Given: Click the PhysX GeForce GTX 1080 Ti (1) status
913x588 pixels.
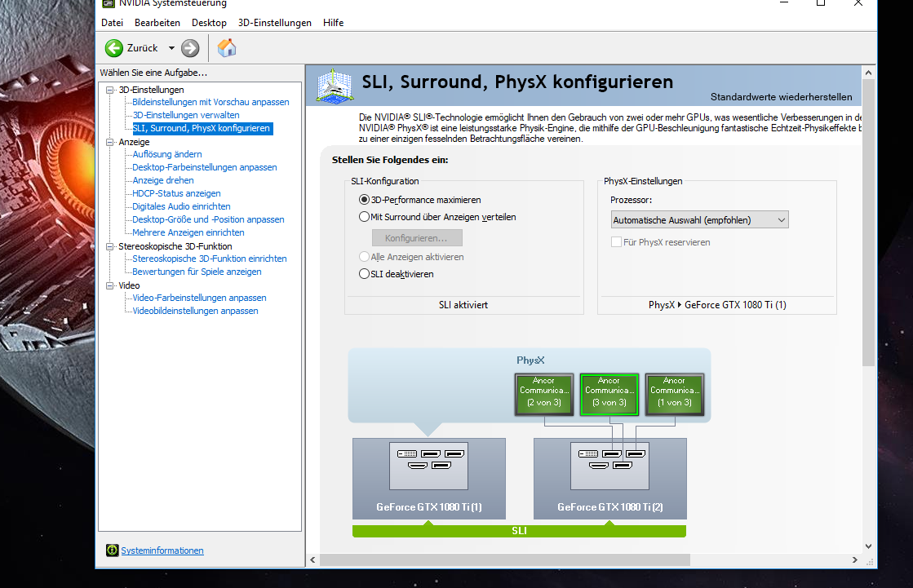Looking at the screenshot, I should [x=717, y=305].
